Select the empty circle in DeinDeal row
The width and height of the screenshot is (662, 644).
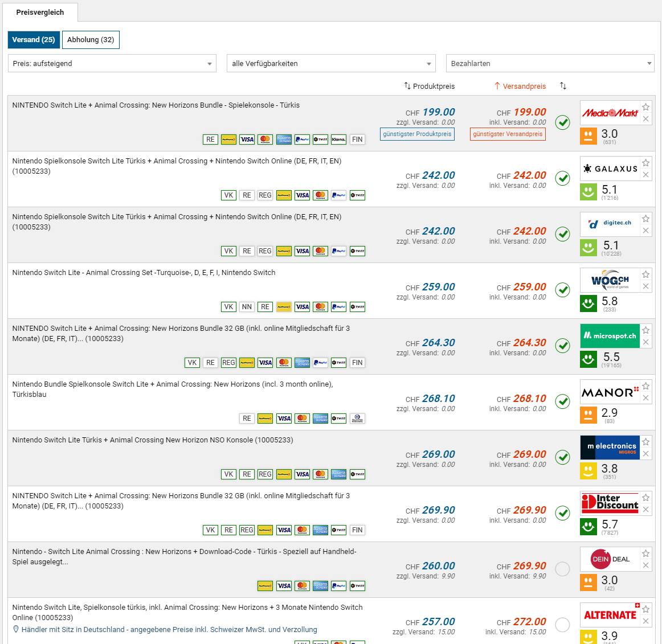(x=562, y=569)
